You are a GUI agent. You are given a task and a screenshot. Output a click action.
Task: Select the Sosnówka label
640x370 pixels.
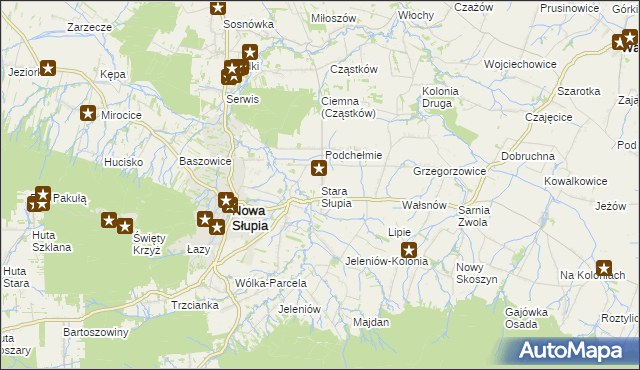tap(249, 24)
